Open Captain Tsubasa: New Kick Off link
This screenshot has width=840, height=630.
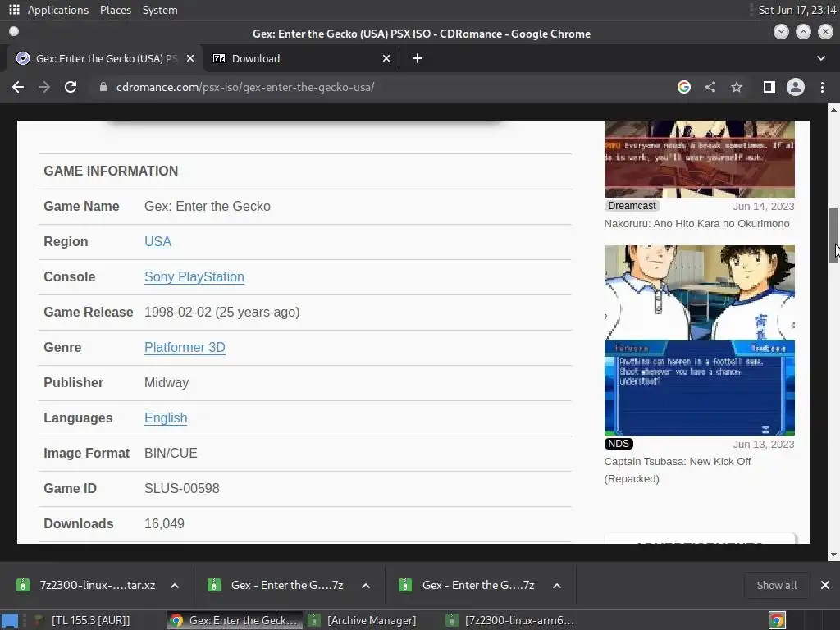(678, 470)
